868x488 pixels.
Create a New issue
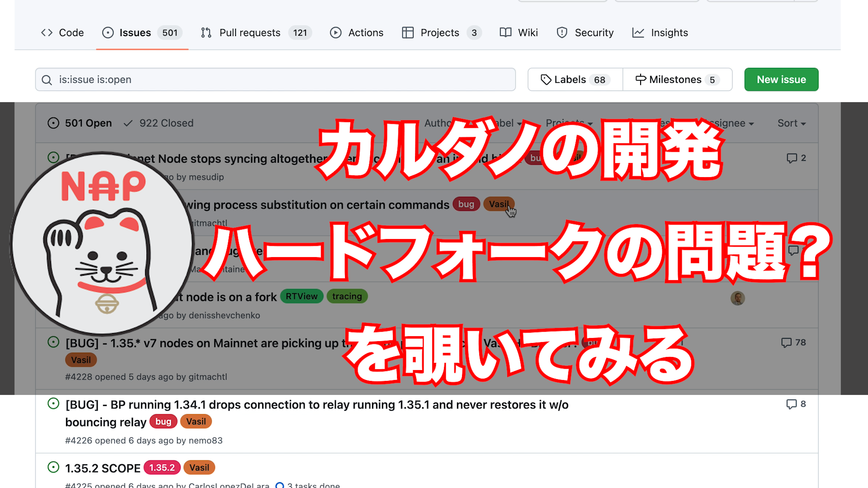tap(781, 80)
